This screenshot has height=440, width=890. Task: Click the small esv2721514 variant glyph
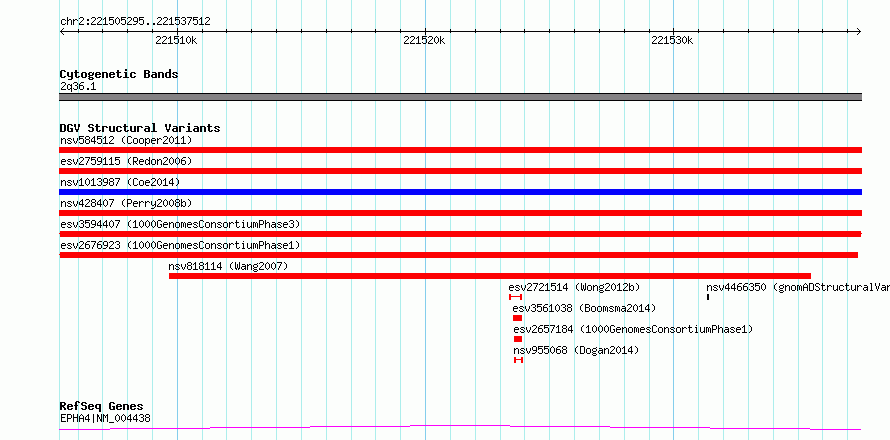click(x=515, y=297)
